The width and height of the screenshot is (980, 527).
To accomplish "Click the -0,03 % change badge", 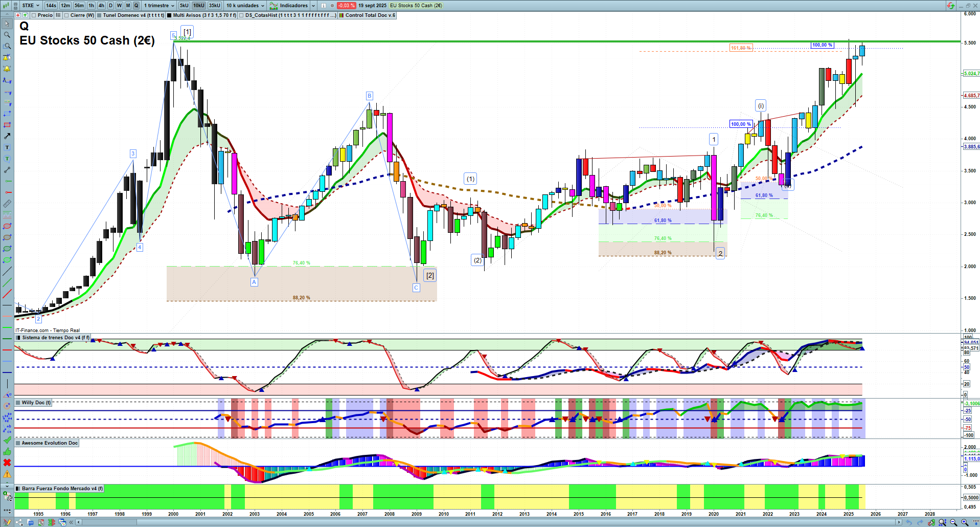I will [x=347, y=6].
